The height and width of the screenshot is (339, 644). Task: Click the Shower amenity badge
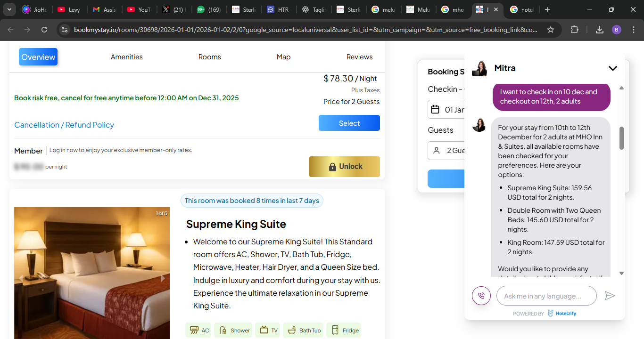click(233, 330)
